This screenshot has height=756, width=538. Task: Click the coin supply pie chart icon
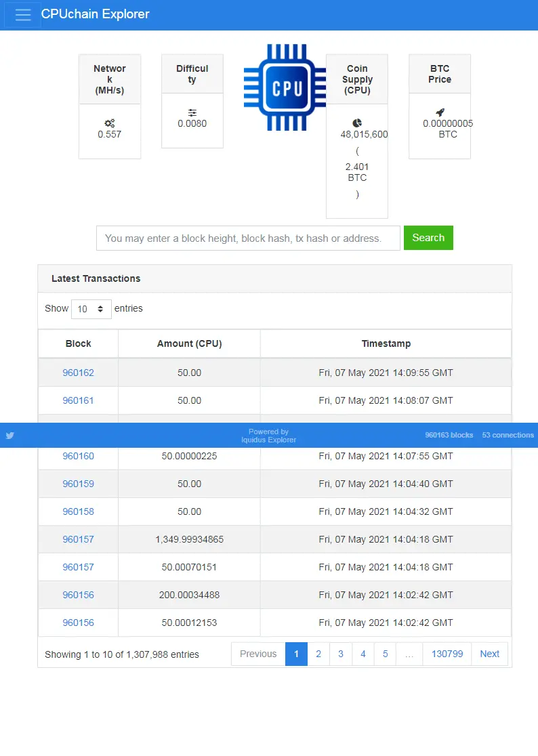coord(357,123)
